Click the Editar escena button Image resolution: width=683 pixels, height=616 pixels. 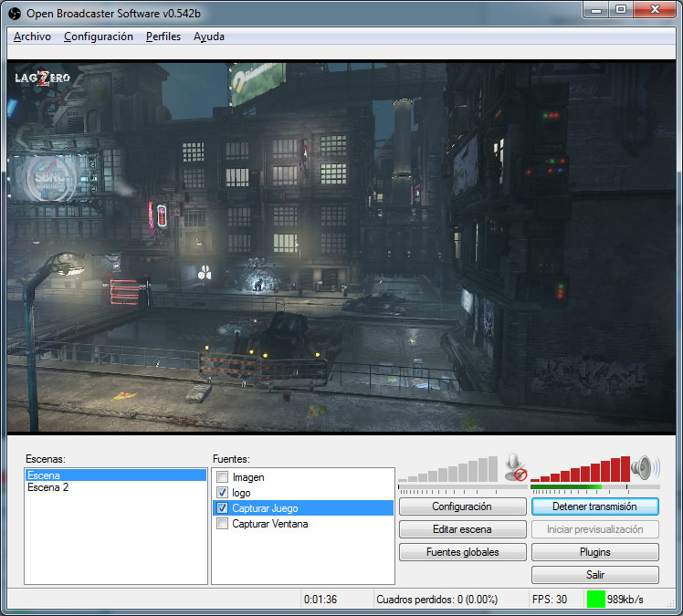click(x=463, y=529)
